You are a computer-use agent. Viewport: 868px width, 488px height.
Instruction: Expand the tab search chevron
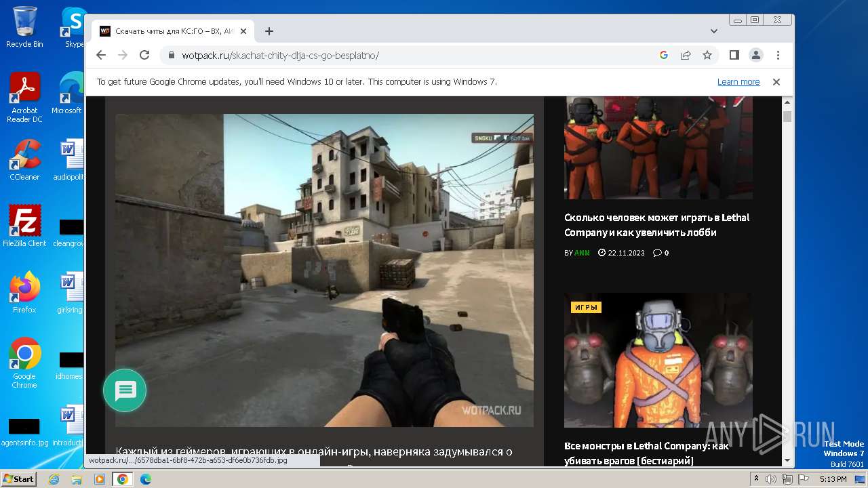(x=714, y=31)
